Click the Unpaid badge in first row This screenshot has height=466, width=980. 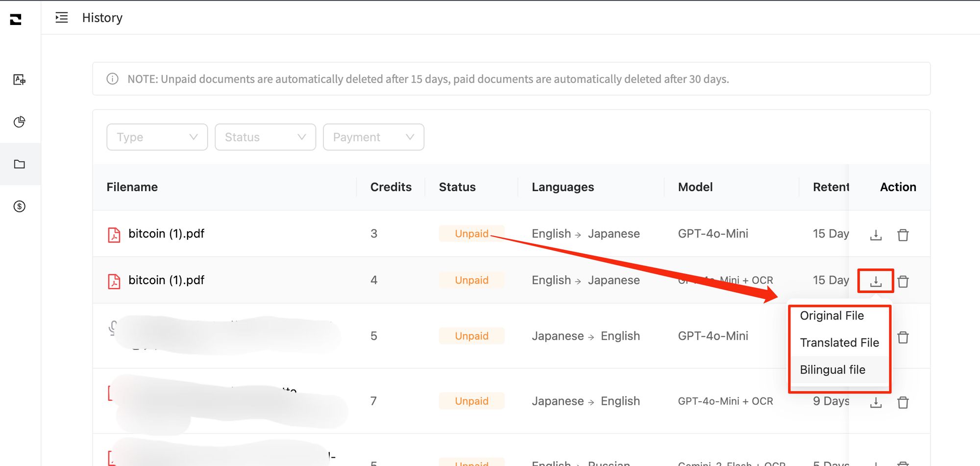[471, 234]
